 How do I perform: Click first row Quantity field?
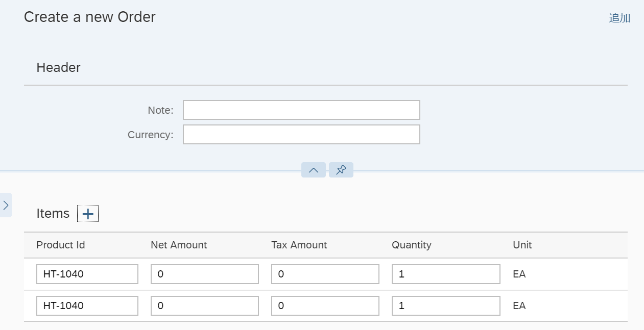(446, 274)
